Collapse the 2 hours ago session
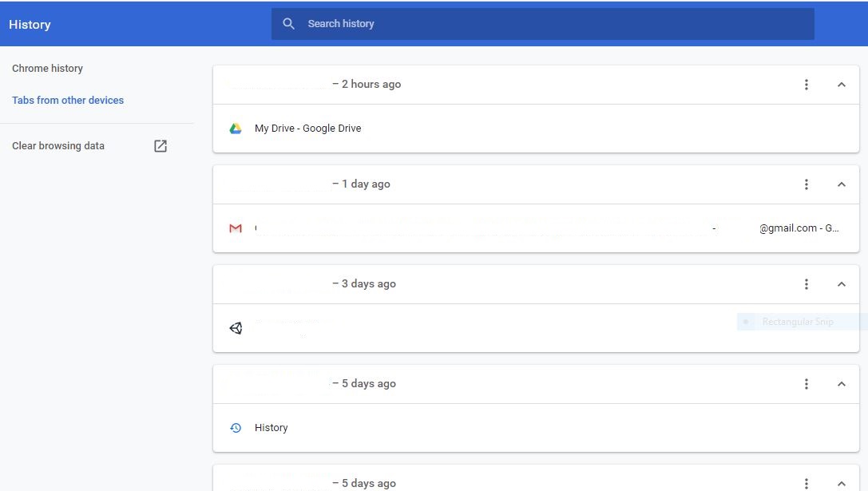 [x=841, y=84]
